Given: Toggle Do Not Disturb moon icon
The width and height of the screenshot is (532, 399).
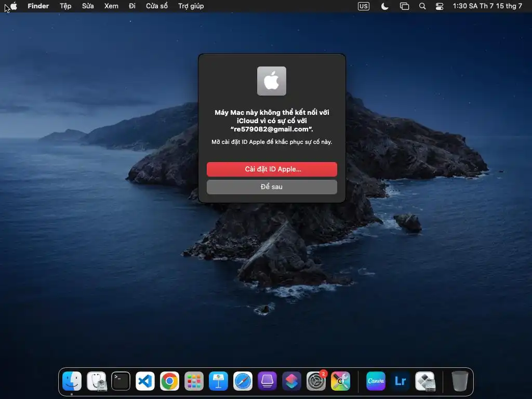Looking at the screenshot, I should pos(385,6).
